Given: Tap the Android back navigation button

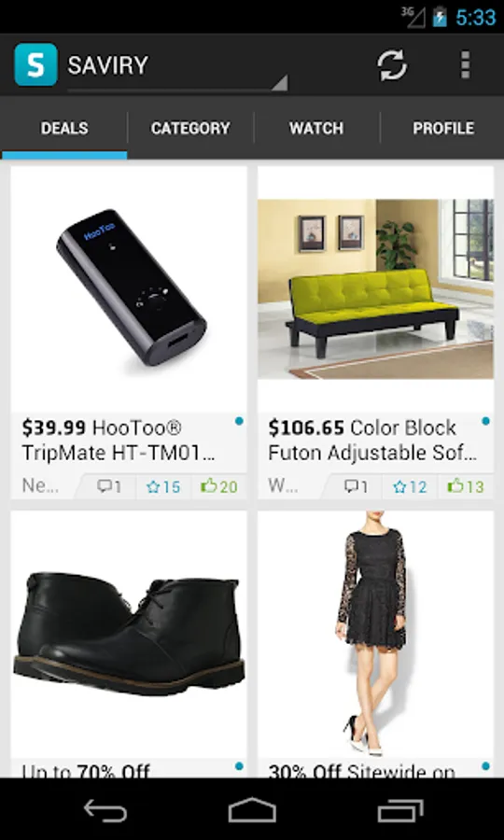Looking at the screenshot, I should point(105,809).
